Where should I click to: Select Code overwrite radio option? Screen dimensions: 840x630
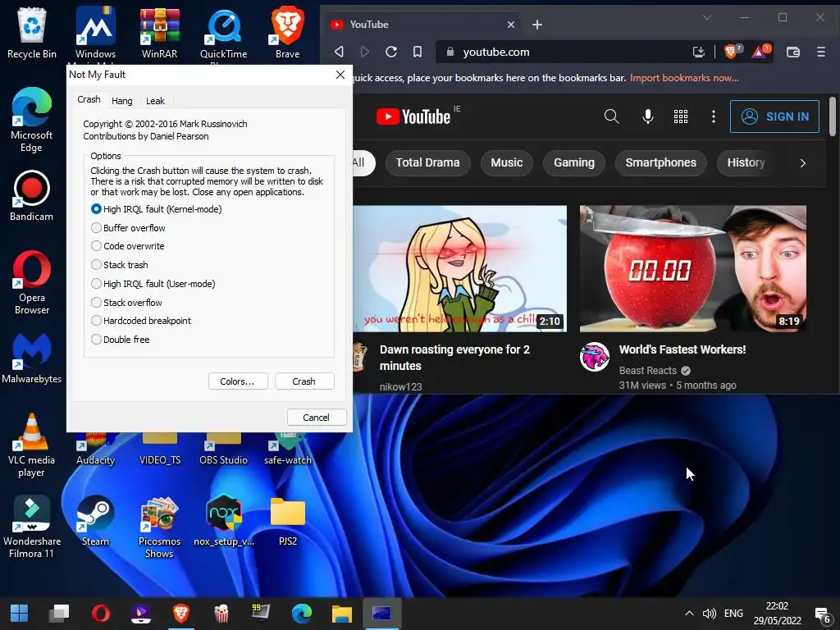(128, 246)
